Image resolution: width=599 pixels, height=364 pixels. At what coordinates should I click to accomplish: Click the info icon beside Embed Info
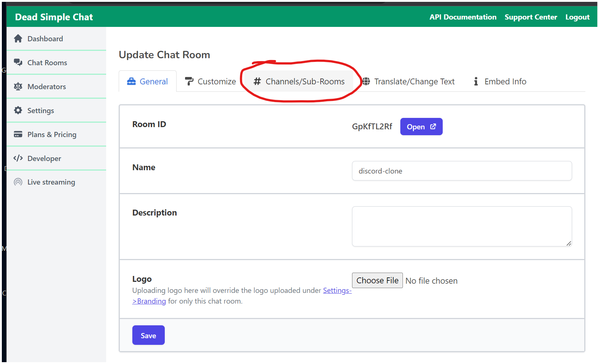coord(476,81)
